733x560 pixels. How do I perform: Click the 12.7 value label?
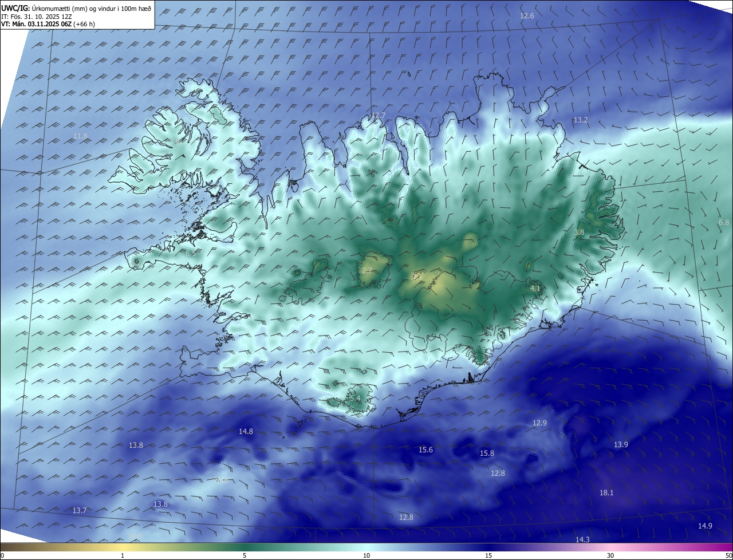click(378, 116)
